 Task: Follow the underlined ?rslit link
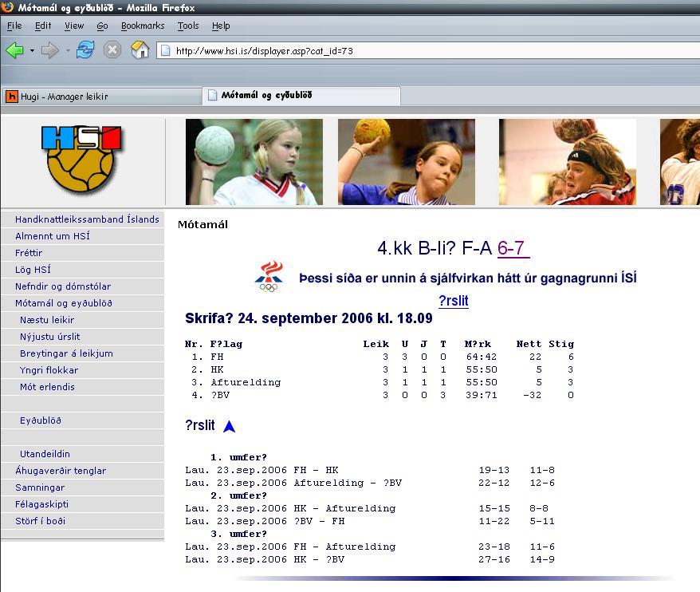(454, 301)
